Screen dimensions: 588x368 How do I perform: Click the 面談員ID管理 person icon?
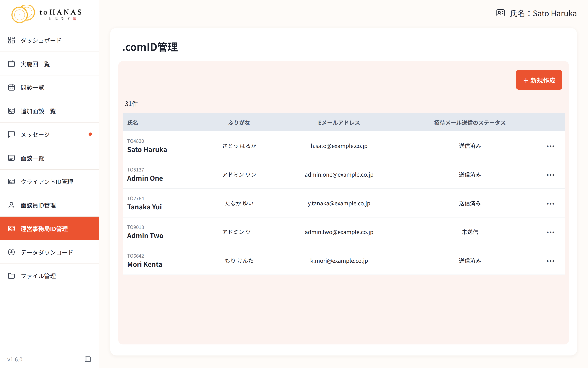11,205
